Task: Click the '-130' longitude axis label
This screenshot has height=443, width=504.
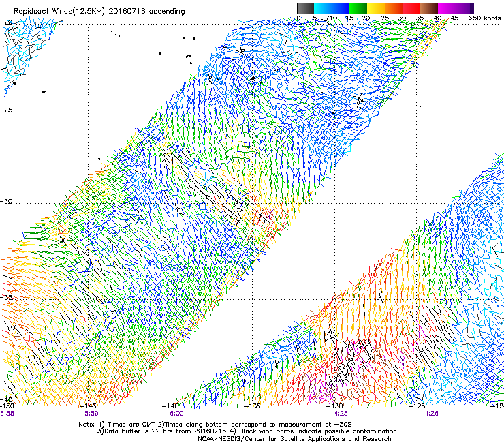Action: (334, 406)
